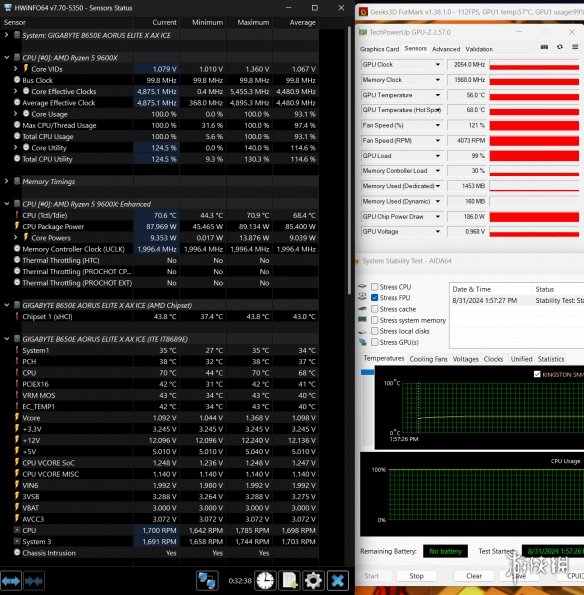
Task: Enable the Stress CPU checkbox
Action: click(375, 287)
